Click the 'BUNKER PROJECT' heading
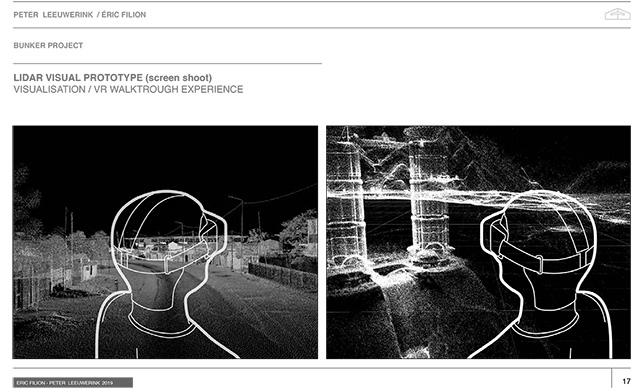Image resolution: width=640 pixels, height=390 pixels. click(x=48, y=45)
